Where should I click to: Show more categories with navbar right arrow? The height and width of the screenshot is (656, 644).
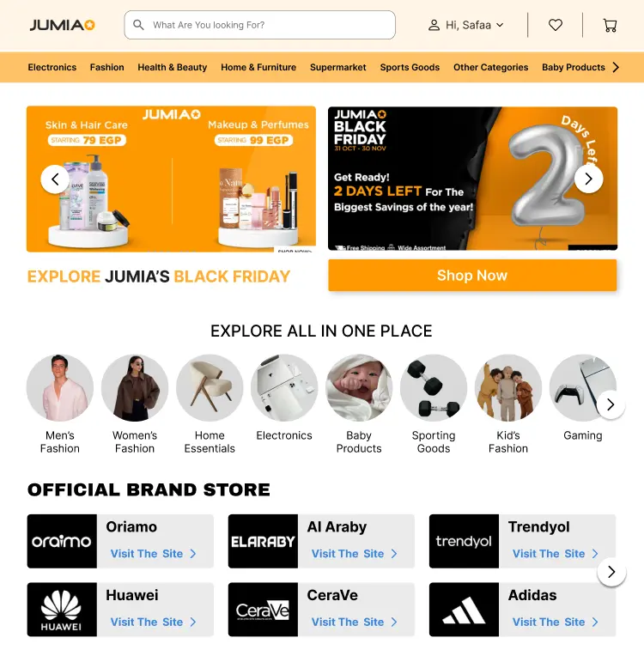(x=616, y=67)
